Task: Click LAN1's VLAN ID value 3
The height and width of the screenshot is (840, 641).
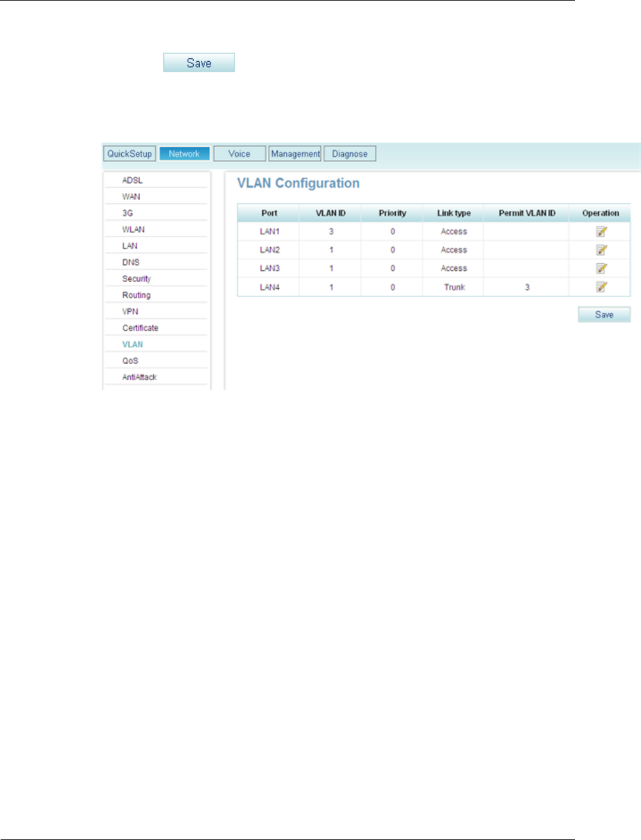Action: click(x=331, y=232)
